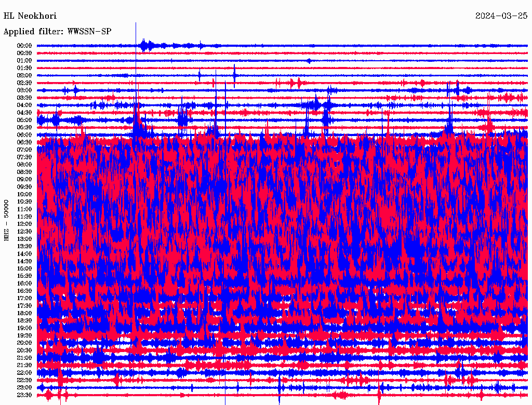The image size is (532, 405).
Task: Select the 16:00 time label
Action: coord(24,283)
